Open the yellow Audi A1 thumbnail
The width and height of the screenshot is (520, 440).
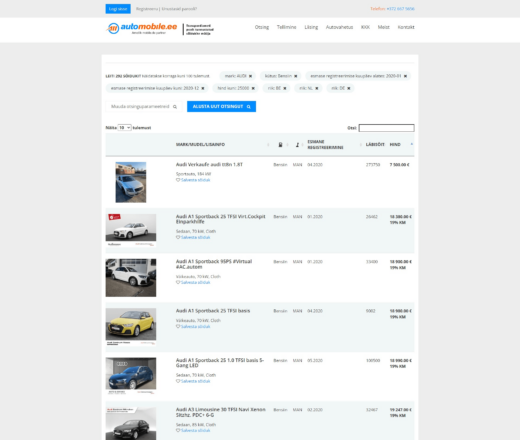131,327
